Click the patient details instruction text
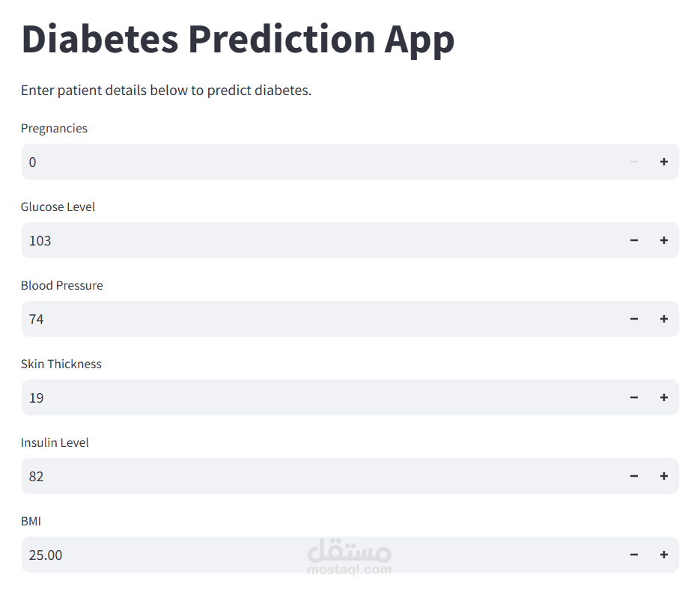 tap(165, 90)
